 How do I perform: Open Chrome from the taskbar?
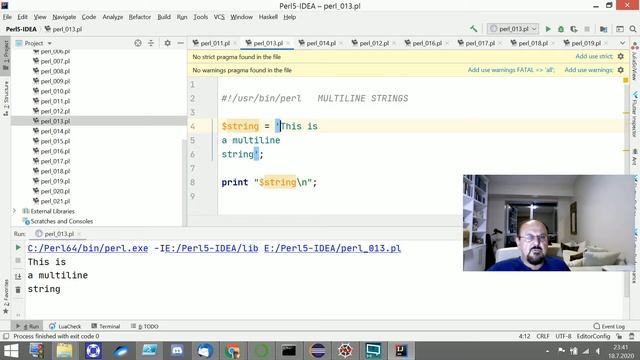pyautogui.click(x=233, y=351)
